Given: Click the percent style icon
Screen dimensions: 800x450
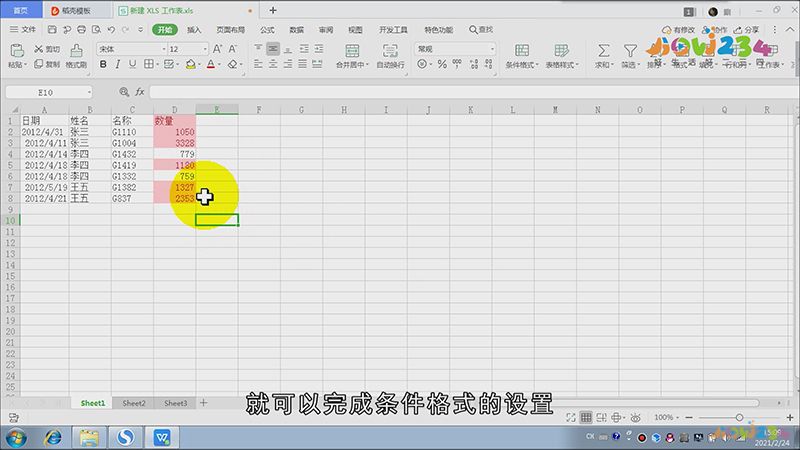Looking at the screenshot, I should (442, 64).
